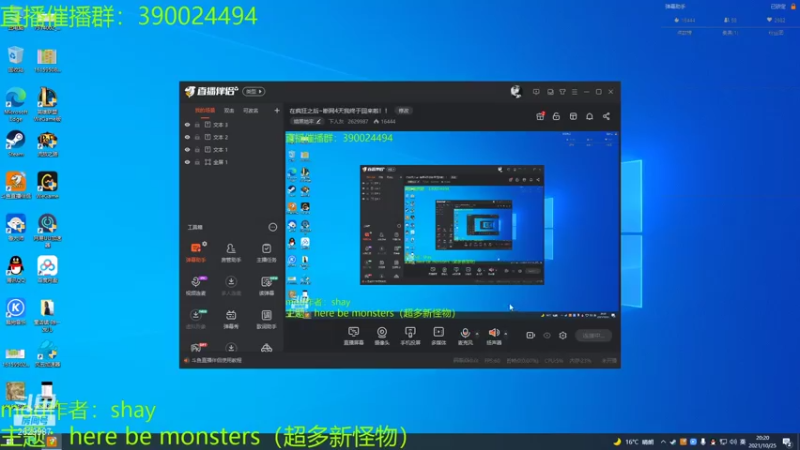Lock the 文本 3 source layer
Image resolution: width=800 pixels, height=450 pixels.
(197, 124)
